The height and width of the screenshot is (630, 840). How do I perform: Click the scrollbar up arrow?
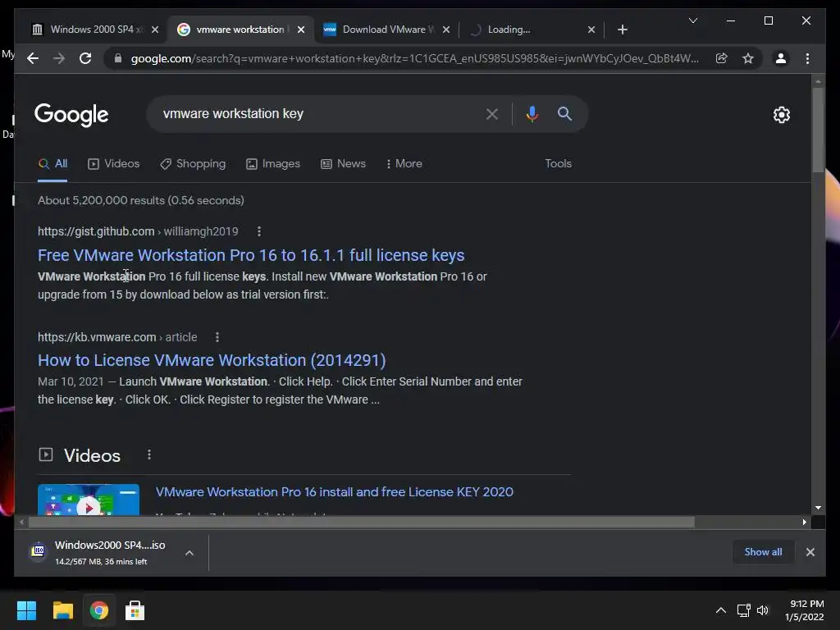click(818, 81)
